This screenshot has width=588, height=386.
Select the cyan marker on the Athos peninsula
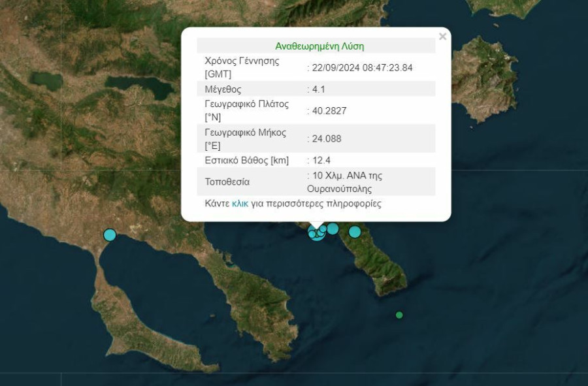[x=355, y=232]
